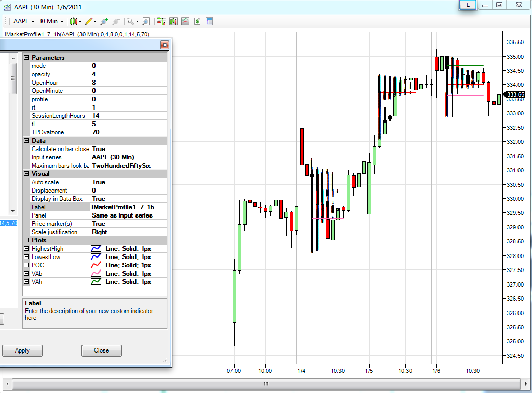Open chart trader bars icon

tap(161, 21)
